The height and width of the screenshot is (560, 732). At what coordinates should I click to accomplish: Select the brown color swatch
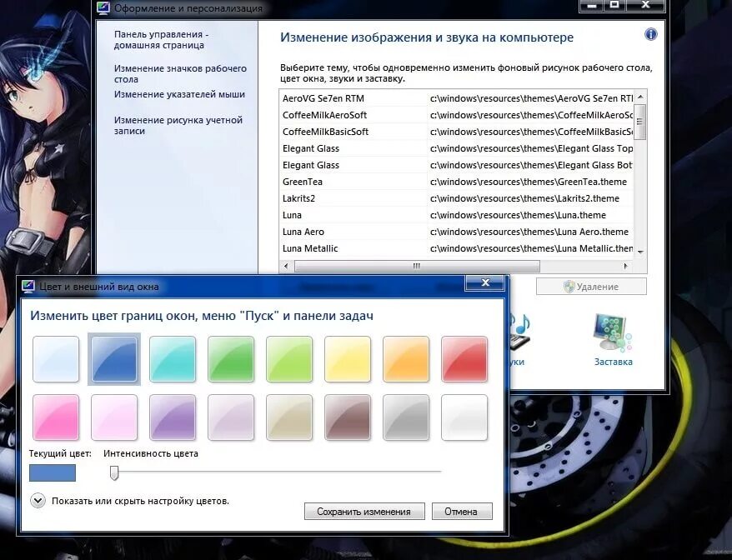point(348,417)
